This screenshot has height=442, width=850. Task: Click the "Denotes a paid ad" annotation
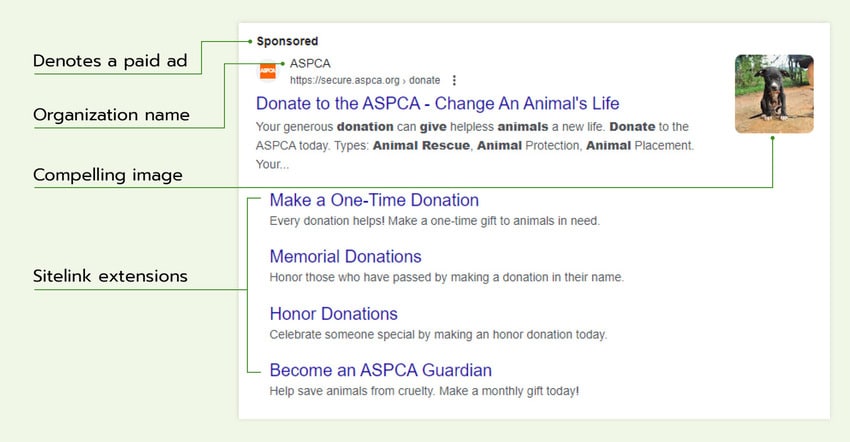click(110, 62)
